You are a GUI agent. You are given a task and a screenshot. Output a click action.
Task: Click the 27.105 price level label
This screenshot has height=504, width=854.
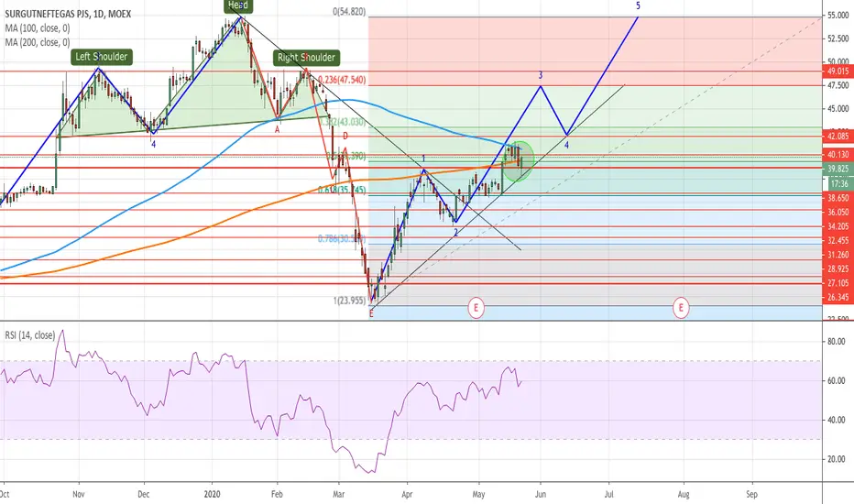pyautogui.click(x=838, y=283)
